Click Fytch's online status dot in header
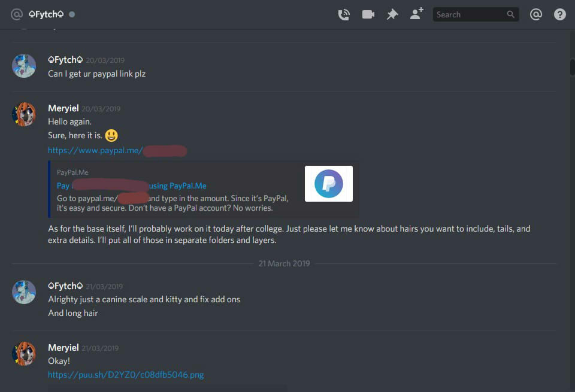The image size is (575, 392). [72, 14]
